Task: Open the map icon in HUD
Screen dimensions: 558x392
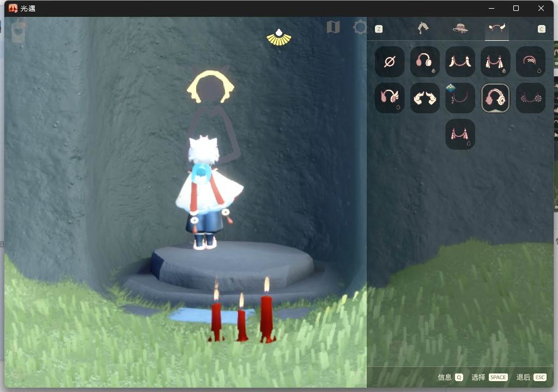Action: 333,27
